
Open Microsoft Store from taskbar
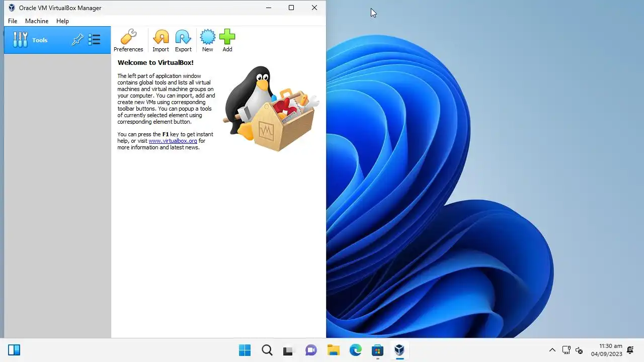point(377,350)
